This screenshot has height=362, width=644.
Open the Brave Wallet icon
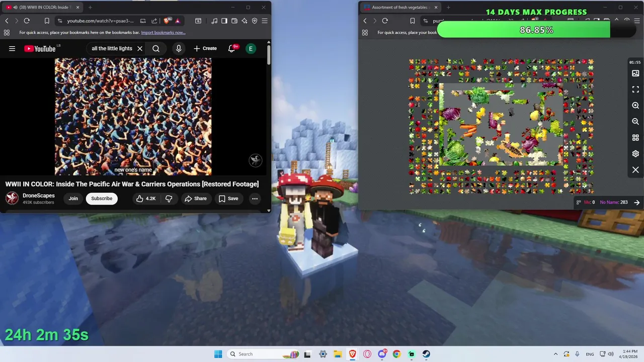234,21
